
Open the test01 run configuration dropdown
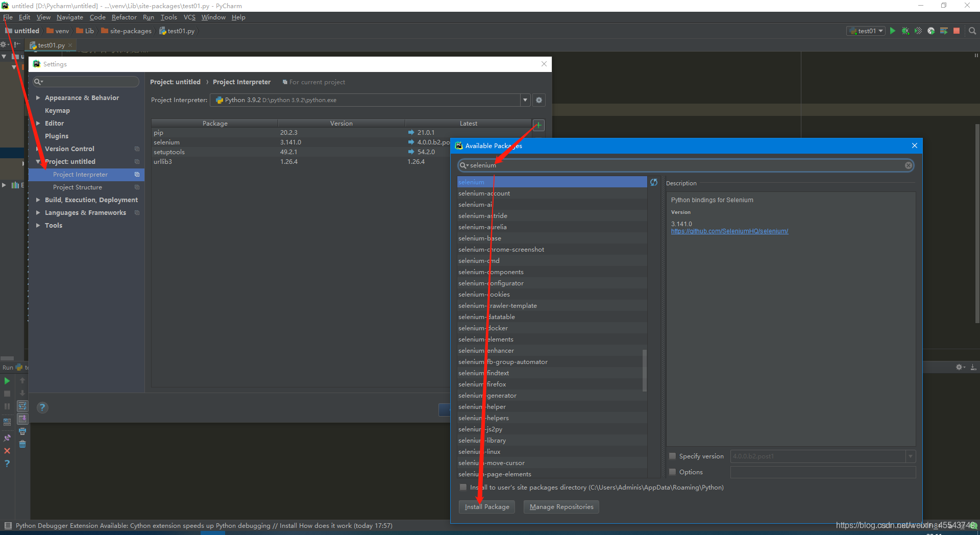866,31
